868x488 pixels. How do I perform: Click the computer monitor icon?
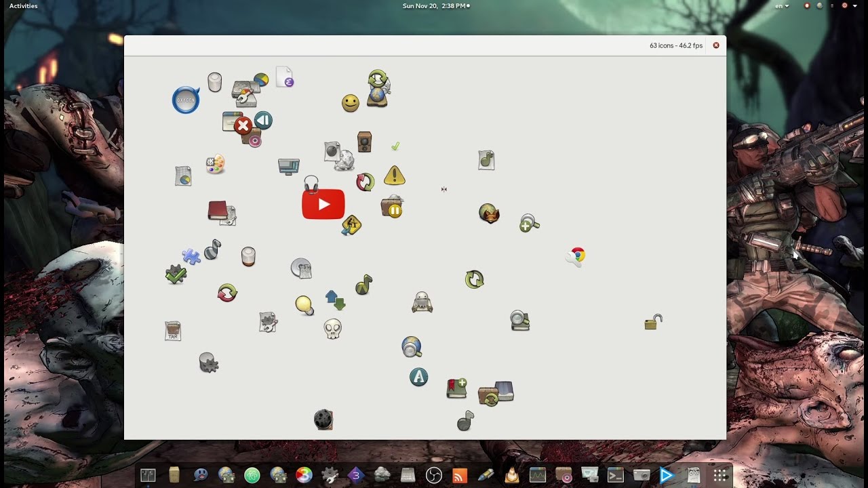pos(289,166)
